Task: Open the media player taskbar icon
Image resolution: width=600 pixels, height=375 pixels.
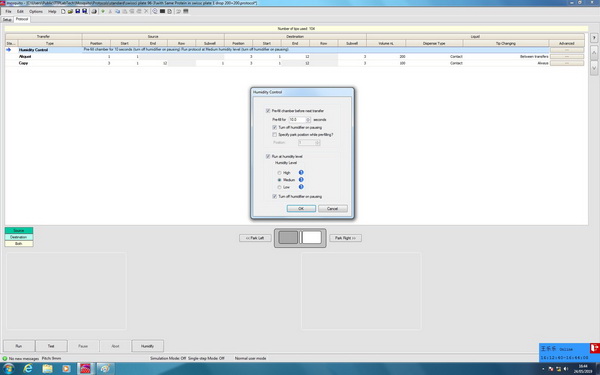Action: [67, 368]
